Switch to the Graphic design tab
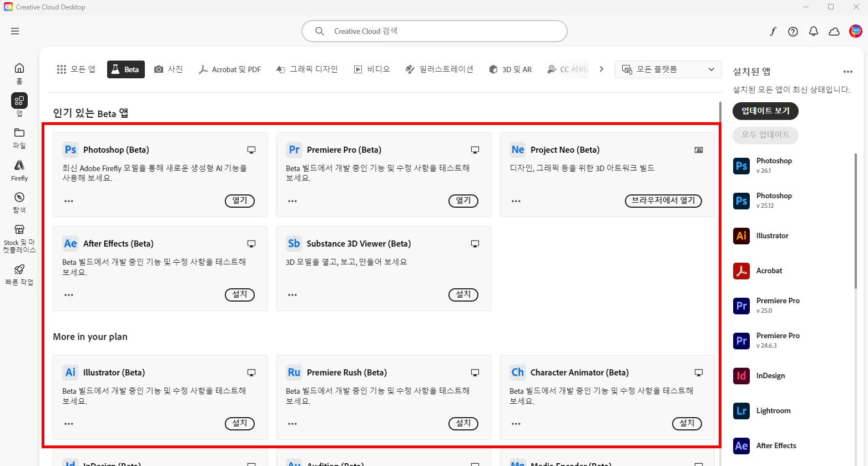The image size is (868, 466). pos(307,69)
